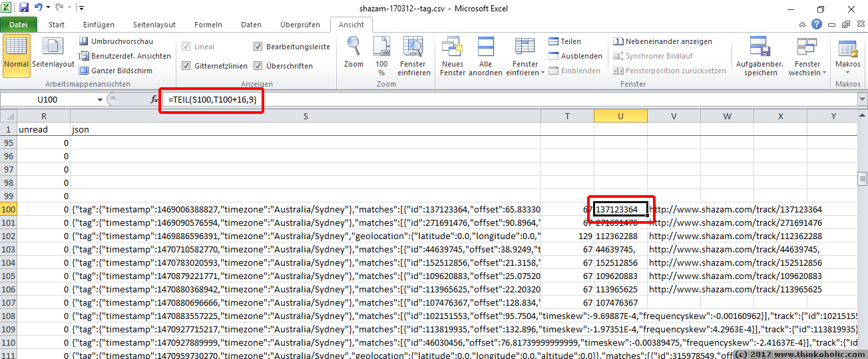Click cell U107 containing 107476367
The image size is (868, 359).
coord(620,302)
